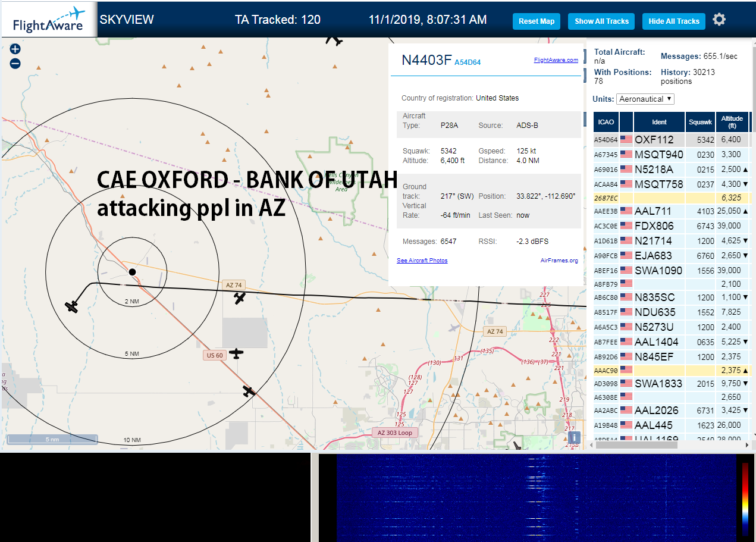Image resolution: width=756 pixels, height=542 pixels.
Task: Select N5273U aircraft row
Action: 672,327
